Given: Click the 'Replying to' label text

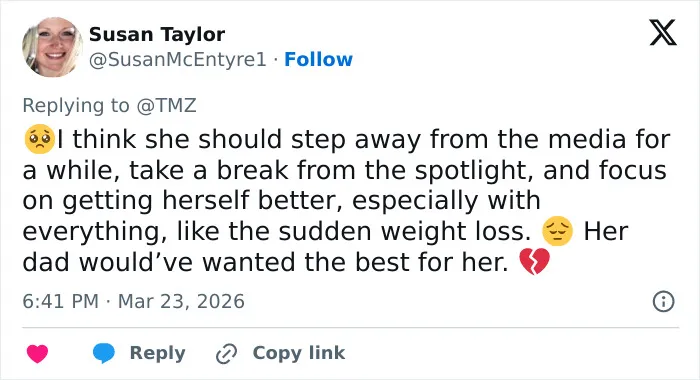Looking at the screenshot, I should coord(76,106).
